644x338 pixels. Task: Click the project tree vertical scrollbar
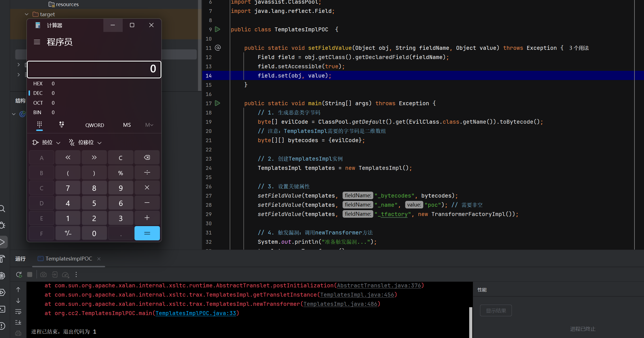(199, 45)
